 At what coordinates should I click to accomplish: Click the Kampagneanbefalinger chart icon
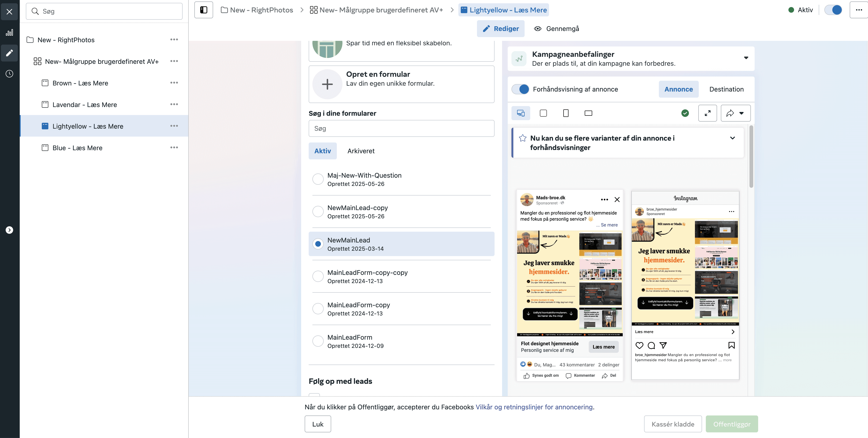pyautogui.click(x=519, y=59)
